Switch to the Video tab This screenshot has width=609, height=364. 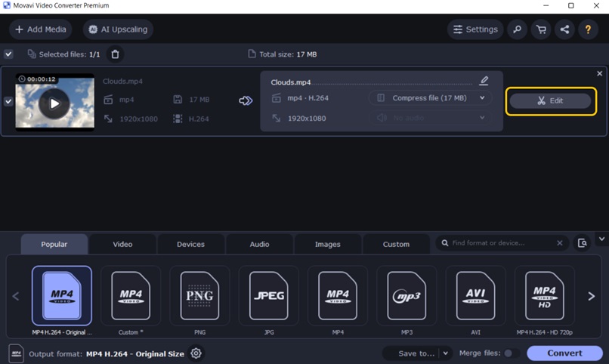point(122,244)
